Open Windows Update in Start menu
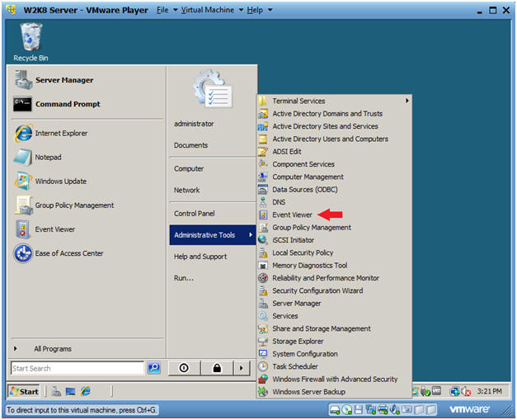 (x=50, y=182)
